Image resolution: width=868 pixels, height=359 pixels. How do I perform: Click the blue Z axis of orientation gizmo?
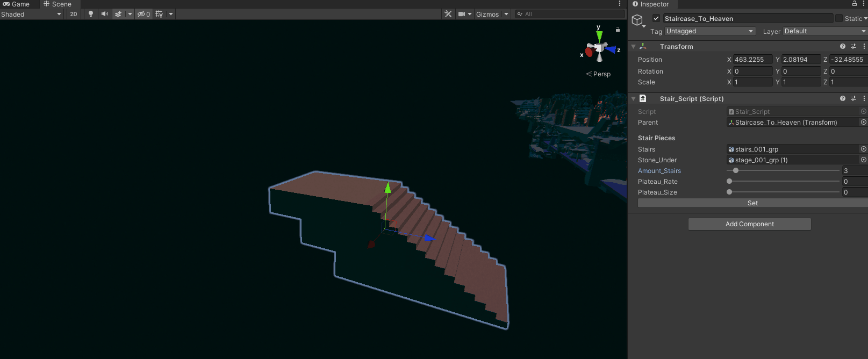(611, 49)
